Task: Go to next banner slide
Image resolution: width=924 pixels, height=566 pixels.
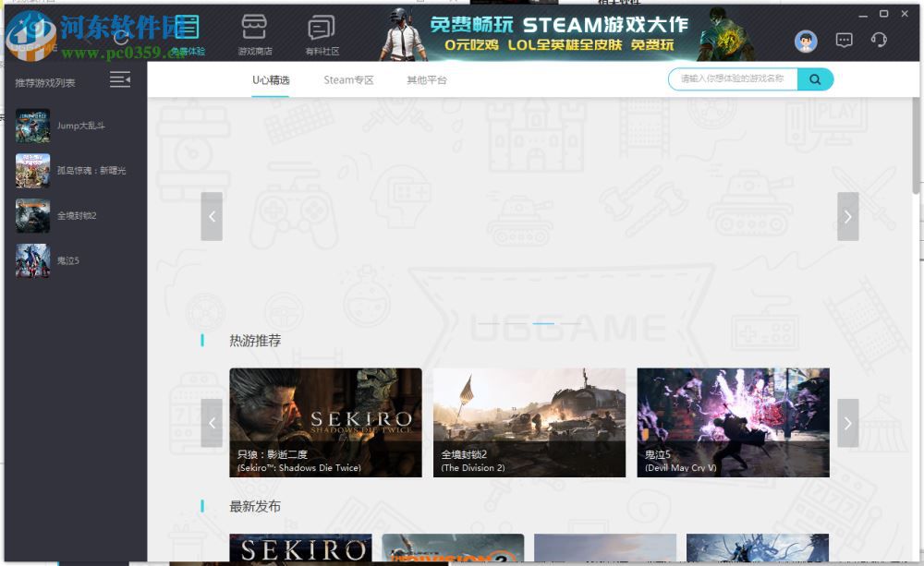Action: pyautogui.click(x=847, y=216)
